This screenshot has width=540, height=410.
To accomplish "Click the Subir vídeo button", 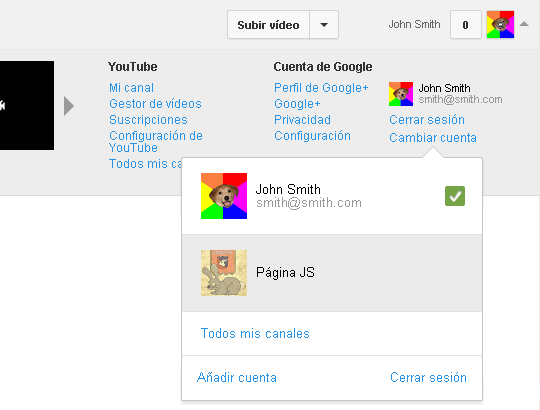I will pyautogui.click(x=268, y=25).
